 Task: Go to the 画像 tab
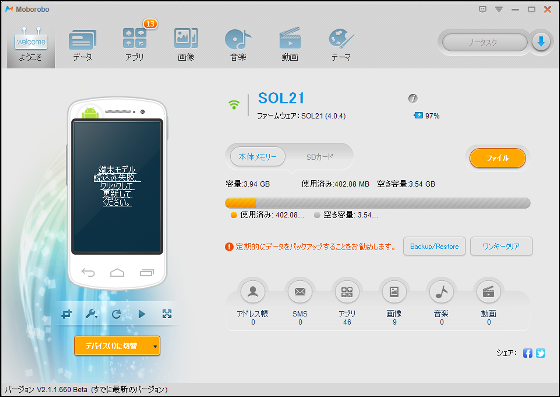186,46
